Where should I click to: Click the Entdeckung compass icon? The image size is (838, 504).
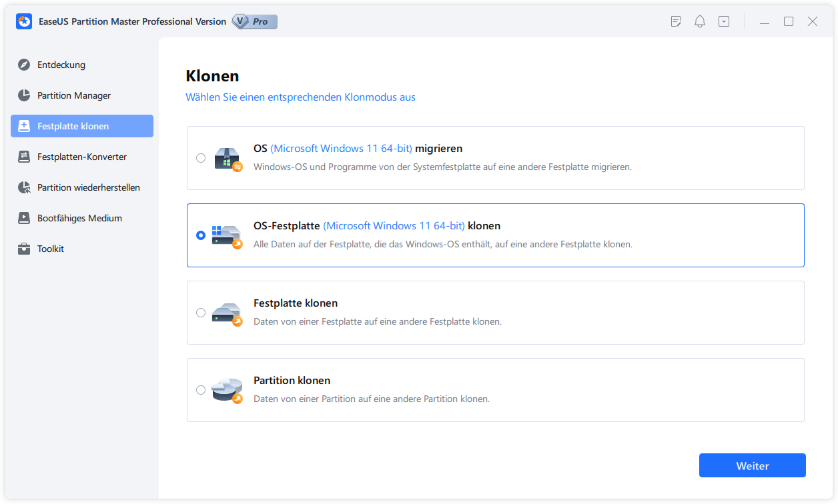point(24,65)
